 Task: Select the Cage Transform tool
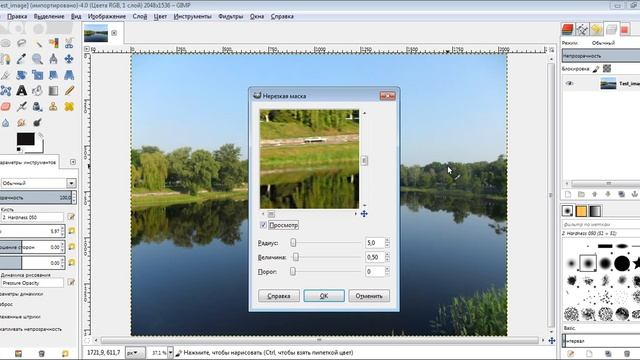pyautogui.click(x=5, y=91)
